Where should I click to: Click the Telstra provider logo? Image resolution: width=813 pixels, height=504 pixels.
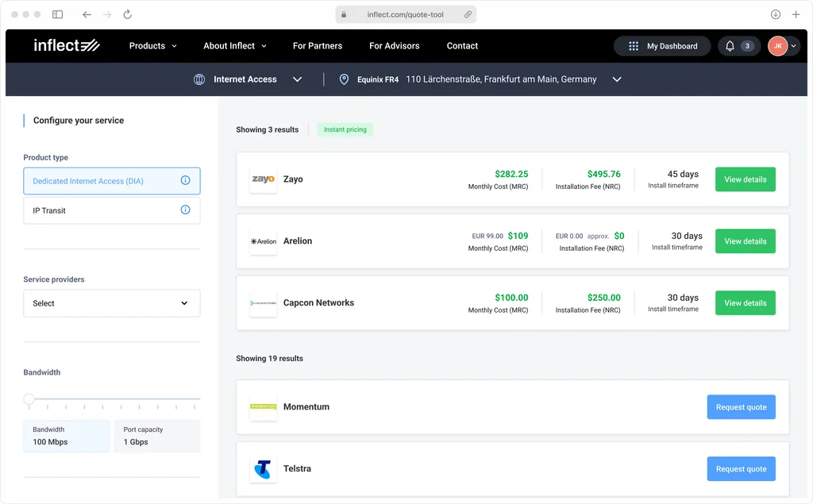point(263,469)
